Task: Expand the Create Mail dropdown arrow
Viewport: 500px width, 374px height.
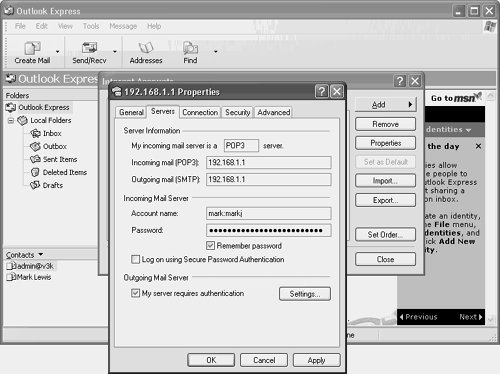Action: click(x=57, y=52)
